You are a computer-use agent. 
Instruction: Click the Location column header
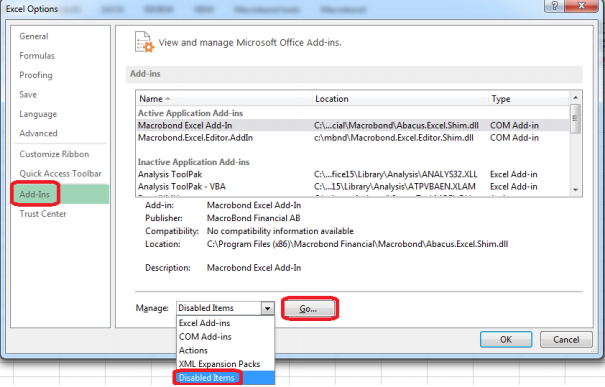400,99
